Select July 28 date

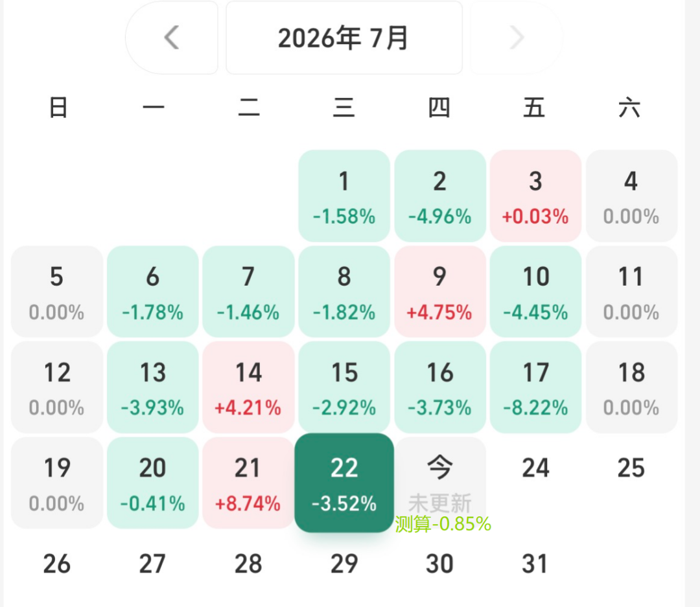(249, 564)
